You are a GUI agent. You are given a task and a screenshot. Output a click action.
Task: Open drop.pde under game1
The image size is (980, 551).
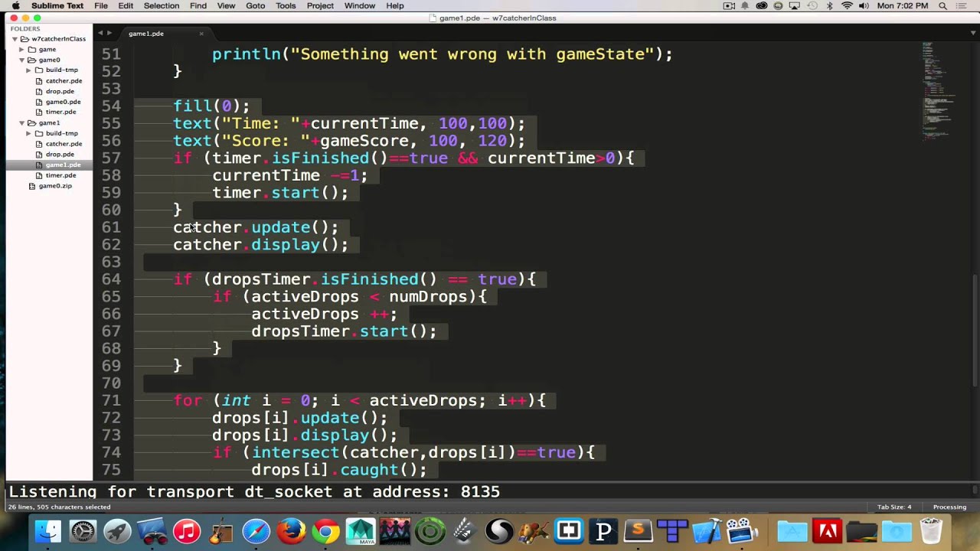(60, 155)
